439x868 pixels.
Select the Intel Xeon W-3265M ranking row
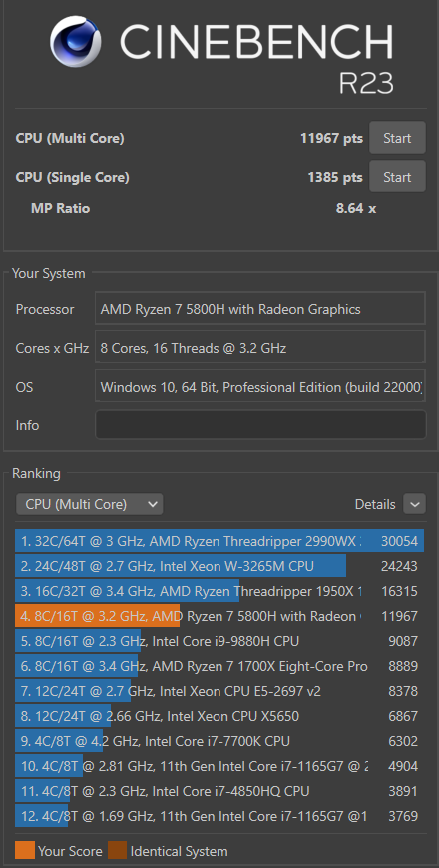pyautogui.click(x=219, y=566)
